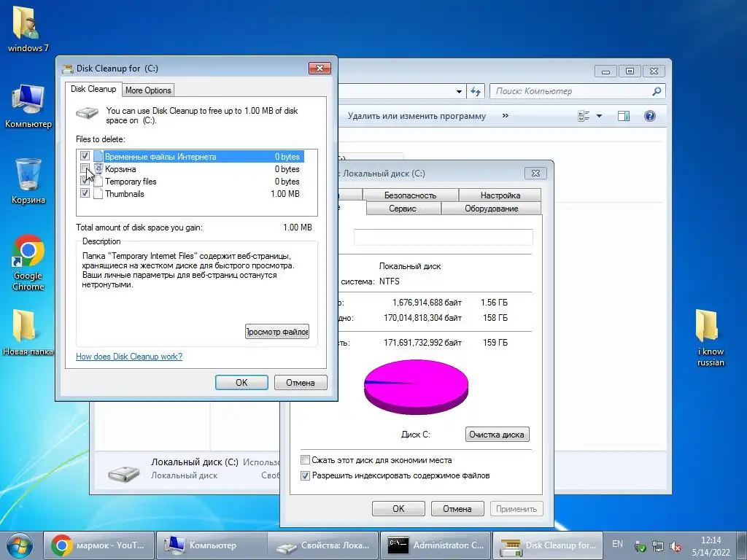Click the Корзина recycle bin icon in Files list
The height and width of the screenshot is (560, 747).
[98, 168]
